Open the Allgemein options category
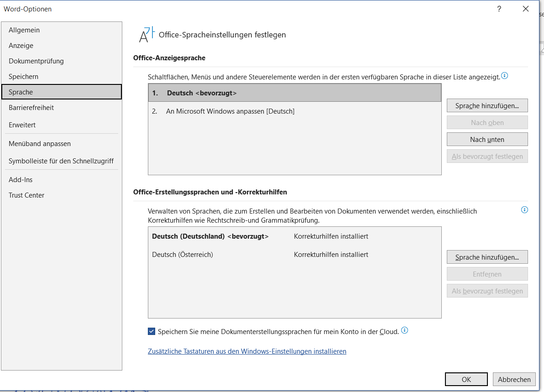Viewport: 544px width, 392px height. pyautogui.click(x=62, y=30)
